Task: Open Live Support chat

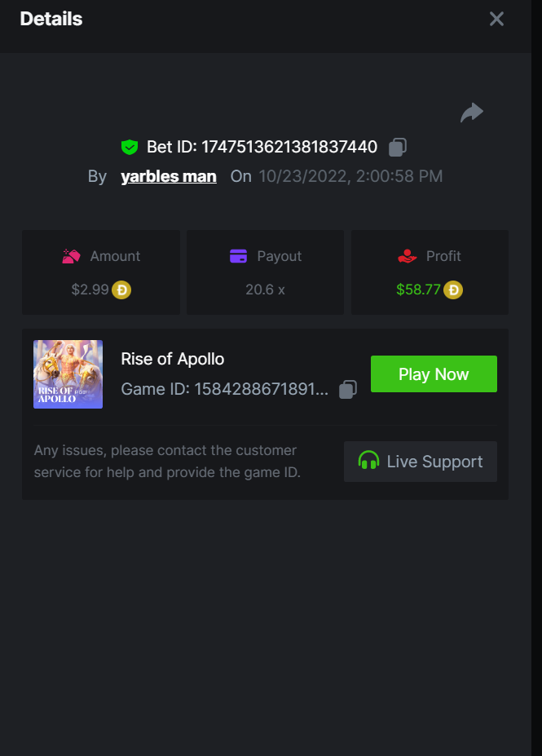Action: (421, 462)
